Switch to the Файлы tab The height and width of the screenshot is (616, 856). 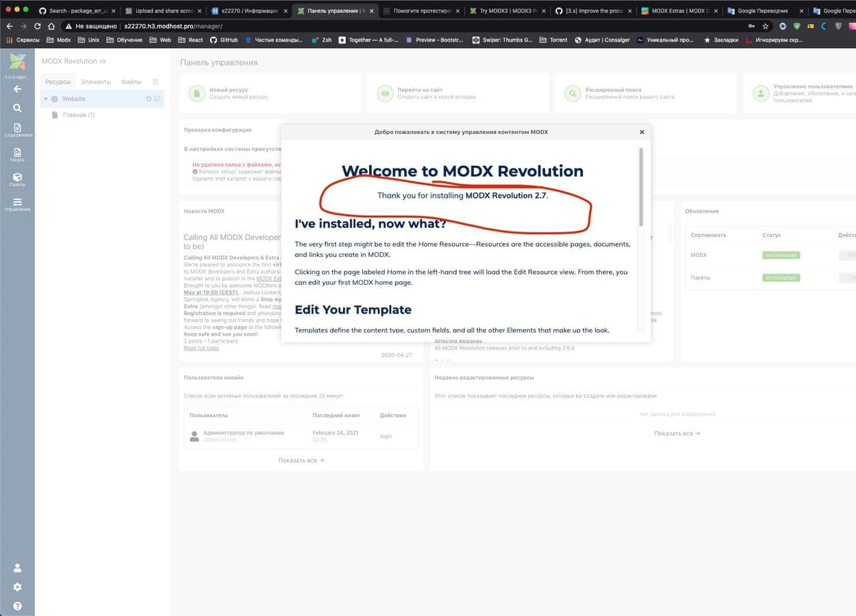[x=131, y=82]
